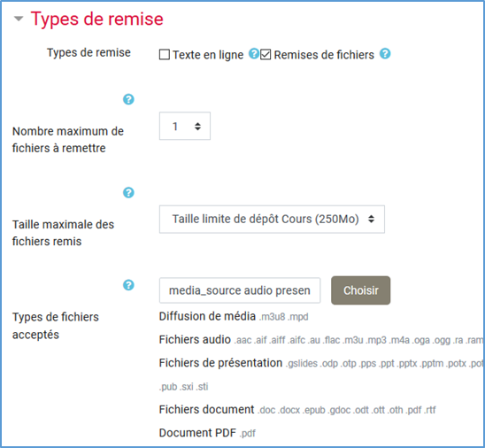
Task: Open the Taille limite de dépôt dropdown
Action: click(272, 219)
